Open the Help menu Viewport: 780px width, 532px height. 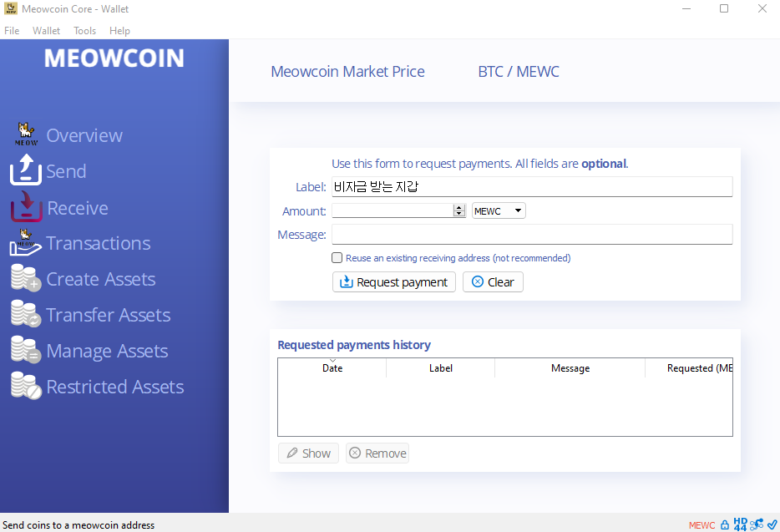(x=119, y=31)
